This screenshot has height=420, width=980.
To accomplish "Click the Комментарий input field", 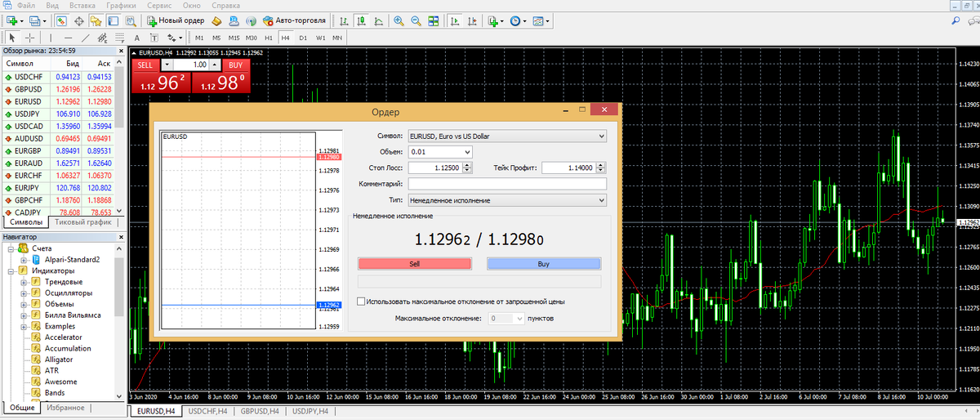I will [x=506, y=184].
